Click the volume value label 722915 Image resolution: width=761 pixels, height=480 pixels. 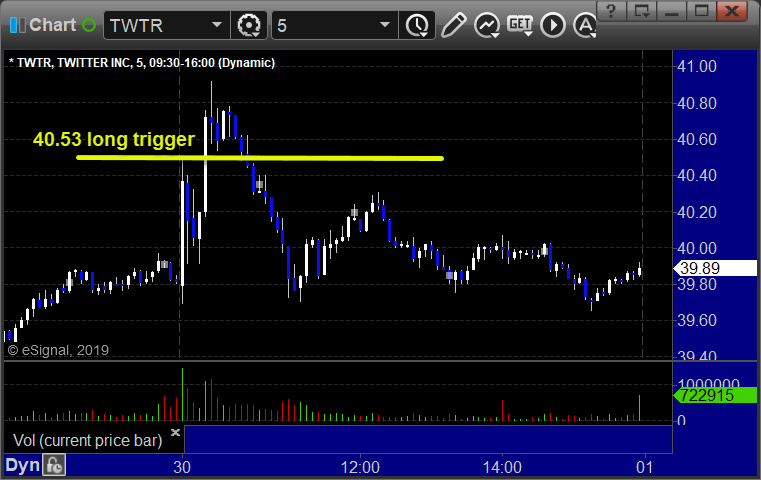pos(715,395)
